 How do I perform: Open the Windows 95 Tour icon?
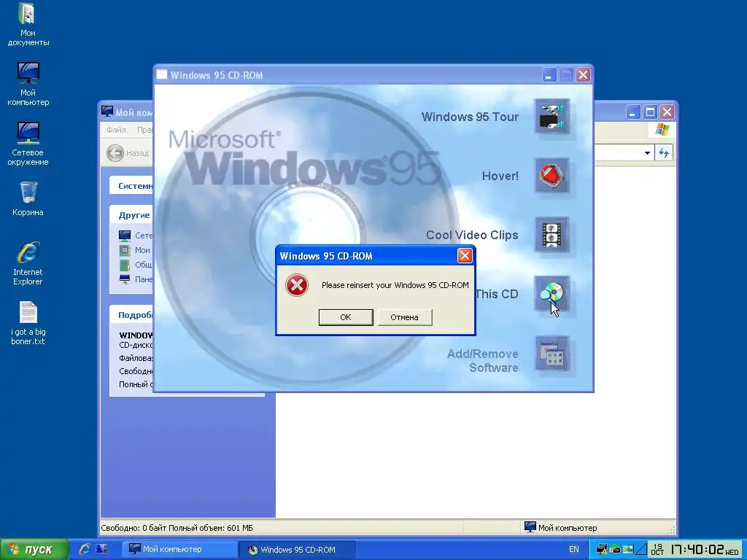(551, 117)
